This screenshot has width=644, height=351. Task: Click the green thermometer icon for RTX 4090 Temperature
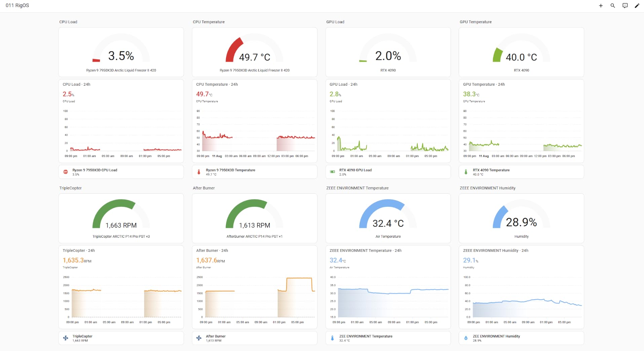tap(466, 172)
